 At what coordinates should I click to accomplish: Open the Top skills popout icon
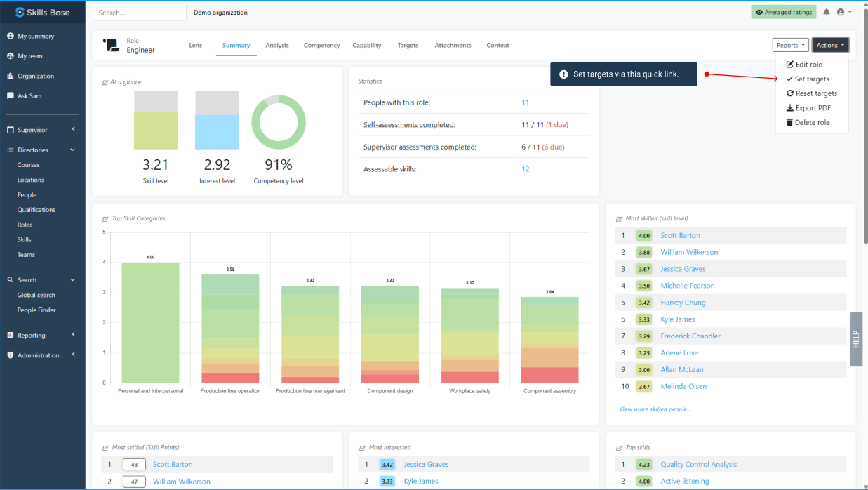pos(619,448)
